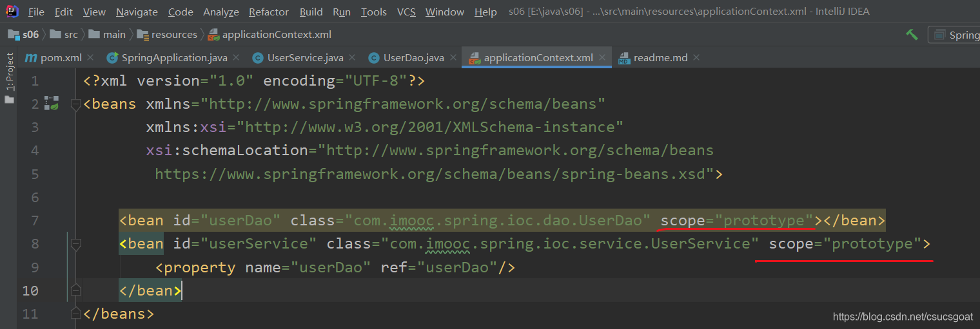This screenshot has height=329, width=980.
Task: Click the xml version declaration text
Action: (x=255, y=81)
